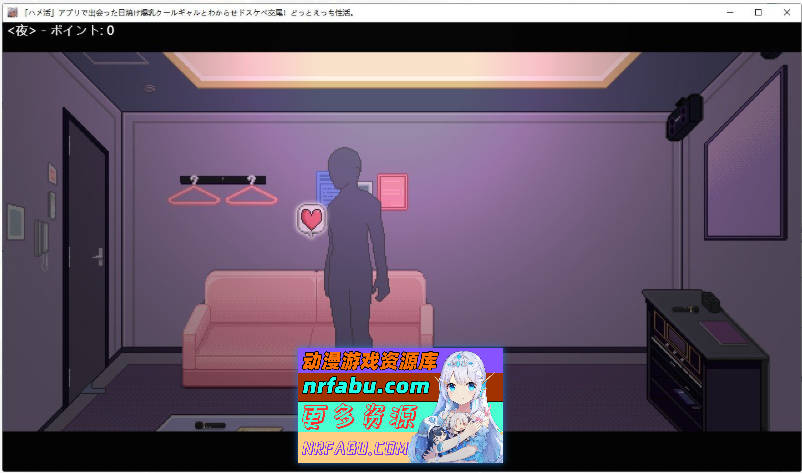
Task: Click the pink poster on wall
Action: (x=392, y=191)
